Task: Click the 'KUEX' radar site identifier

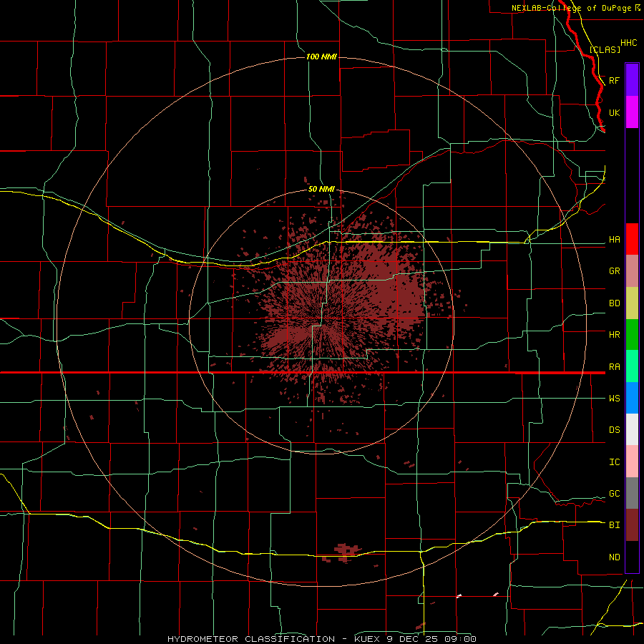Action: coord(366,639)
